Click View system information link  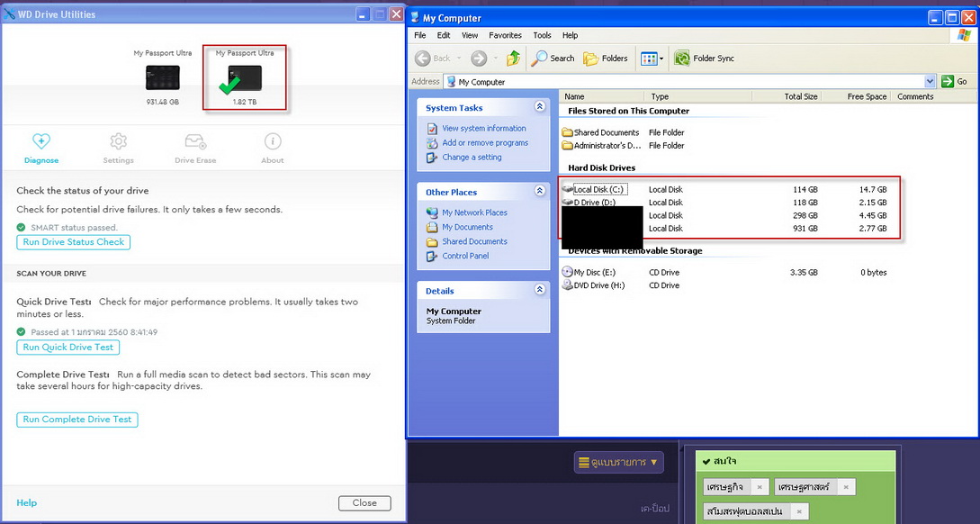tap(484, 128)
